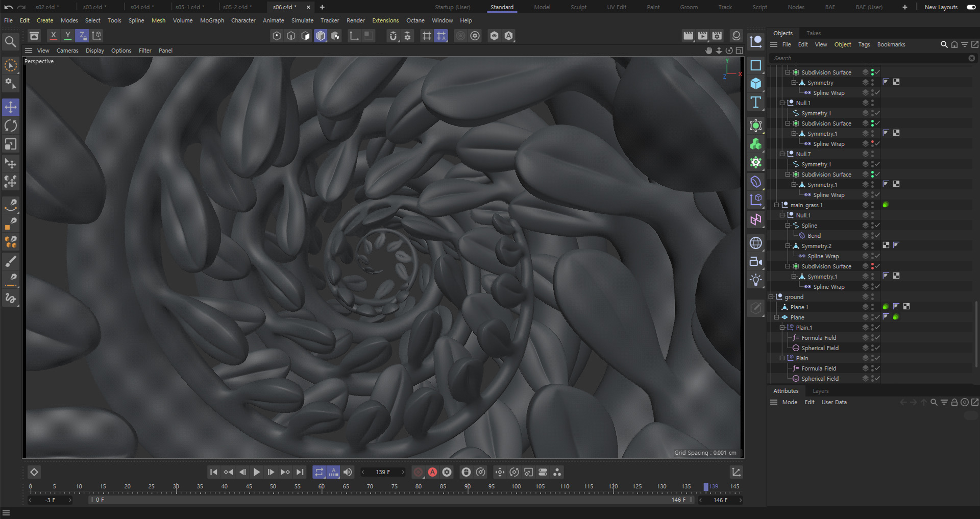Click the Render View clapboard icon
Image resolution: width=980 pixels, height=519 pixels.
click(x=689, y=36)
